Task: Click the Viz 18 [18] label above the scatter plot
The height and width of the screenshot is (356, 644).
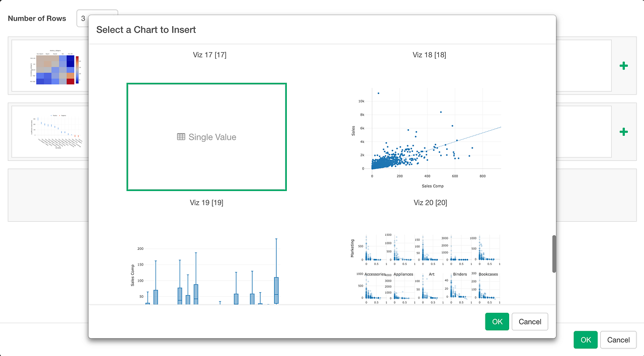Action: [x=428, y=55]
